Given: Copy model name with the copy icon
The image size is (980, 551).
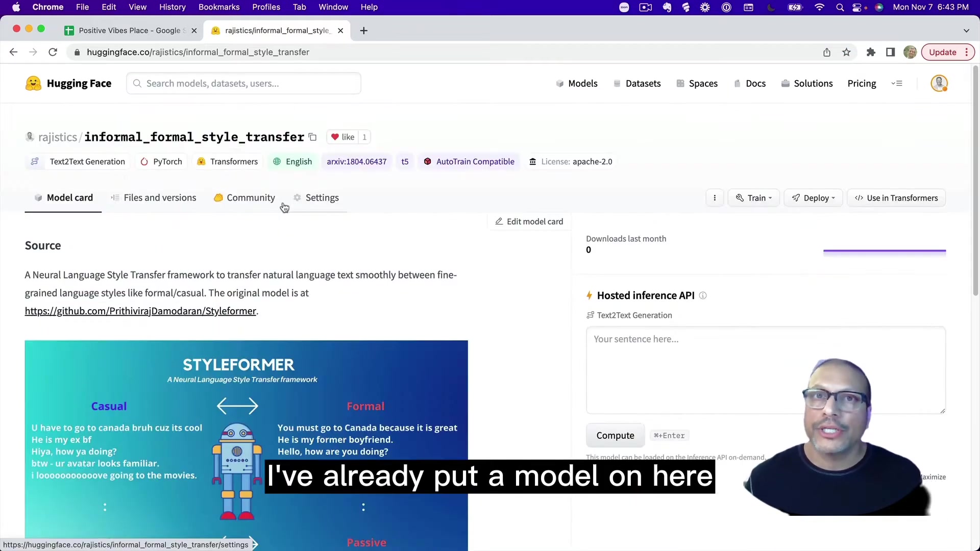Looking at the screenshot, I should [313, 137].
